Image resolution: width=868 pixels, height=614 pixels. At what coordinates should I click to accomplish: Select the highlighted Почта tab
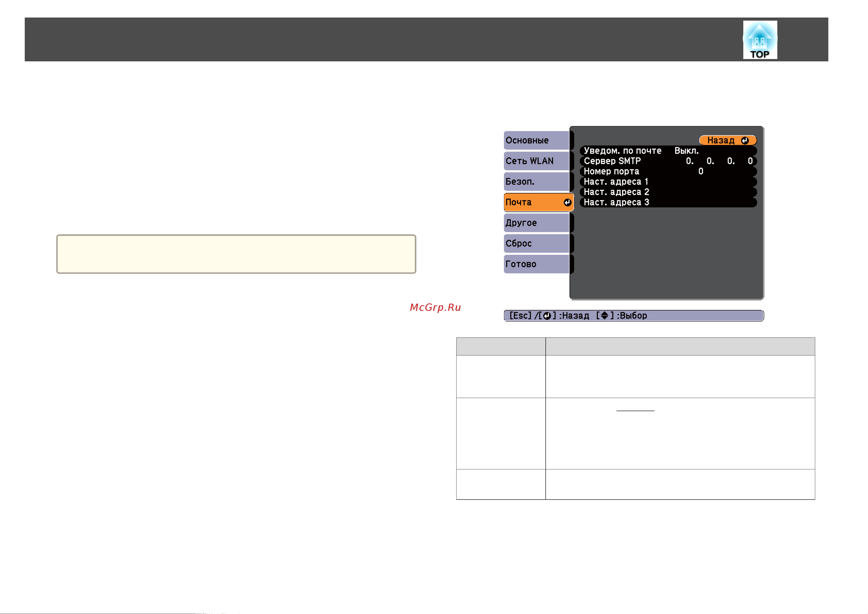[539, 202]
